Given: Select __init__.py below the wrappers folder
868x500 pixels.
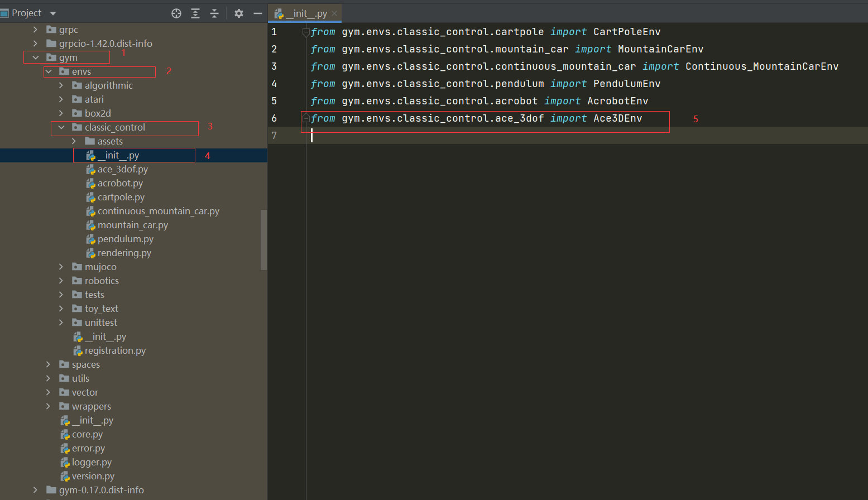Looking at the screenshot, I should click(x=92, y=420).
